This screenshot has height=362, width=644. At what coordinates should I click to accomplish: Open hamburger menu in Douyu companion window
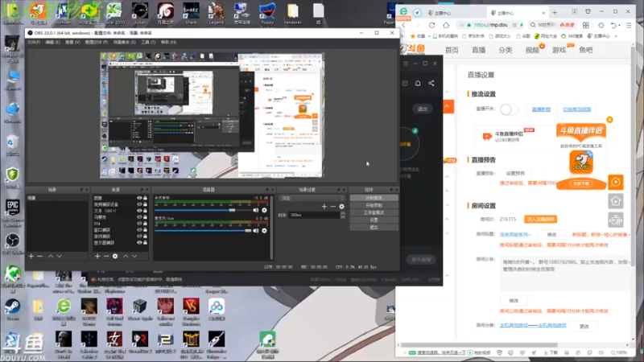coord(406,64)
